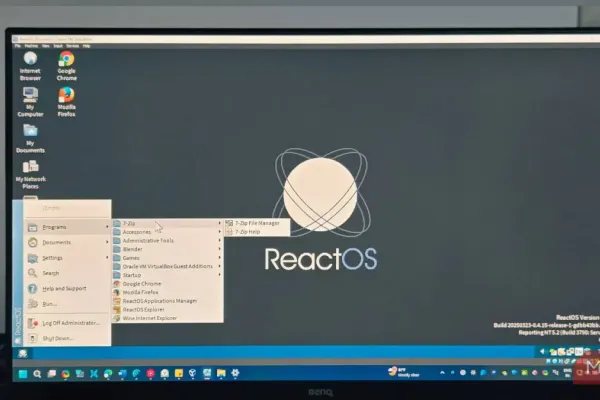
Task: Open Mozilla Firefox in the Programs menu
Action: [x=168, y=292]
